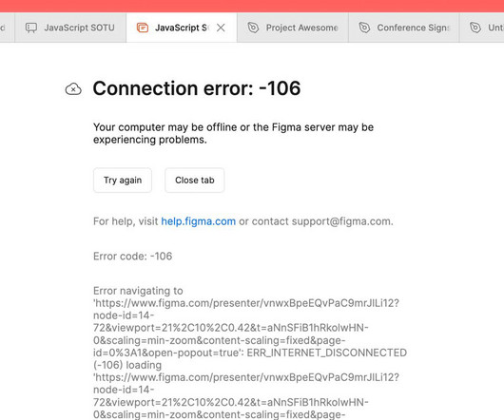Click the red bar at the window top
This screenshot has width=504, height=420.
[x=252, y=6]
